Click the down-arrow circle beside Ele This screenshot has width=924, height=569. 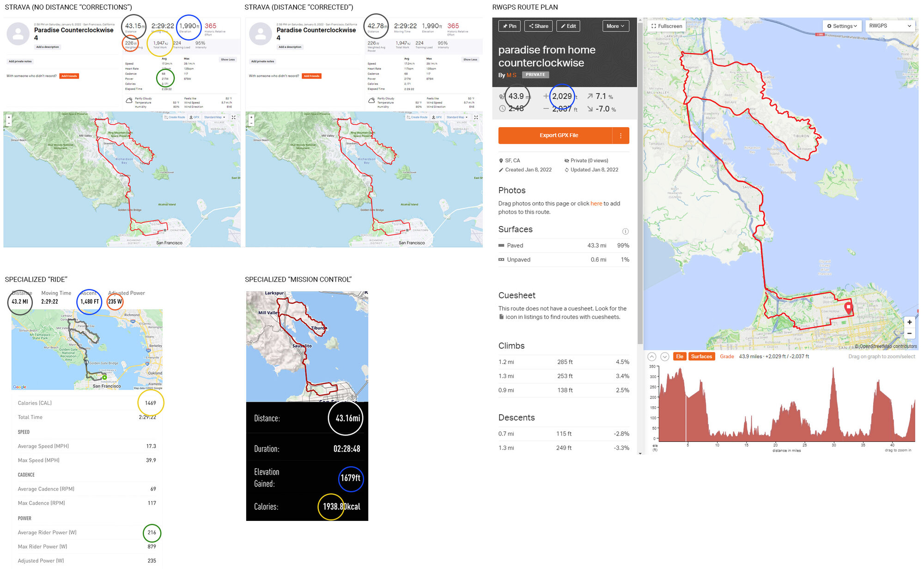[x=665, y=356]
